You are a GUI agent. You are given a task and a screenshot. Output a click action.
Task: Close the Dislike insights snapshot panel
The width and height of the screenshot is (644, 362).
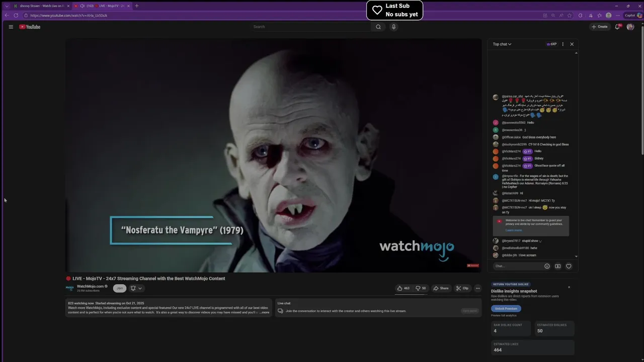(x=569, y=287)
